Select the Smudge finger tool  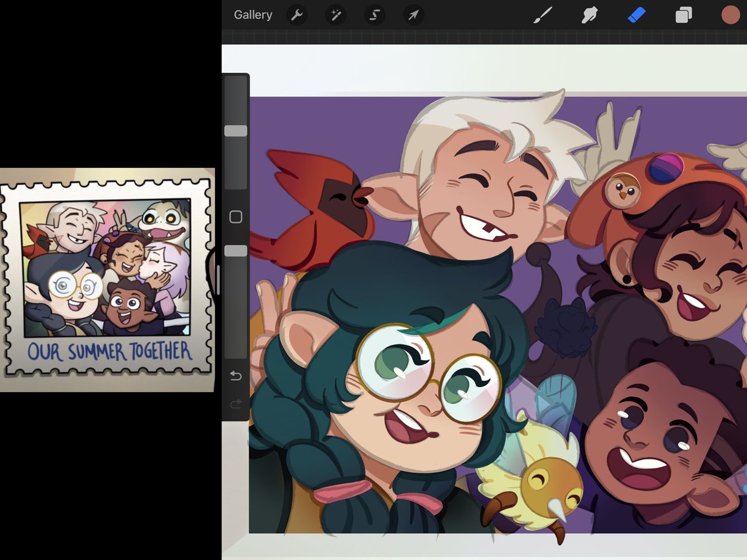tap(590, 15)
